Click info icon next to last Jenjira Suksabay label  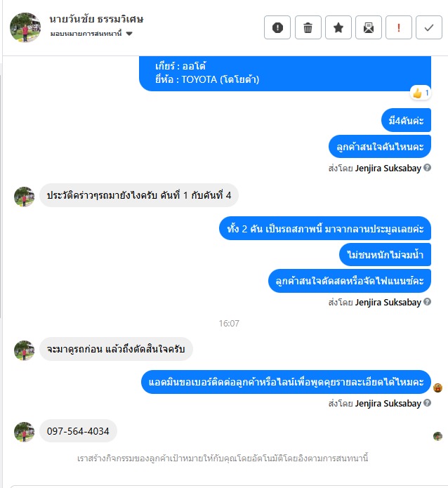(428, 403)
